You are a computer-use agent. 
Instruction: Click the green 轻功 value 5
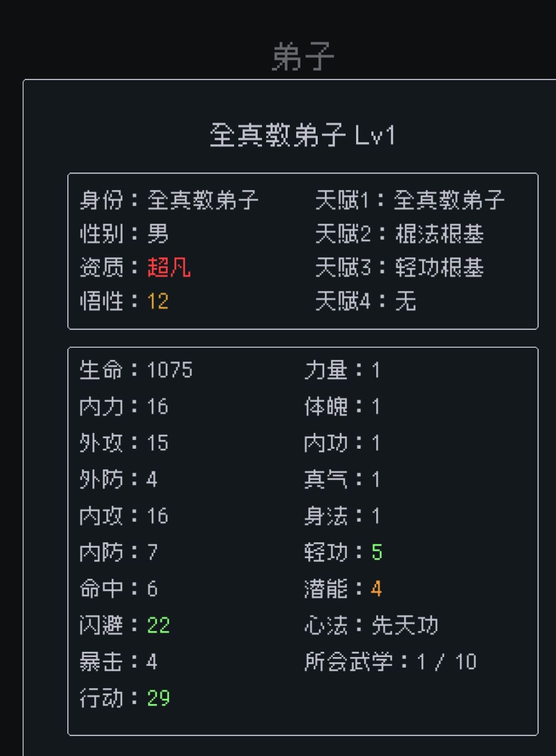377,552
